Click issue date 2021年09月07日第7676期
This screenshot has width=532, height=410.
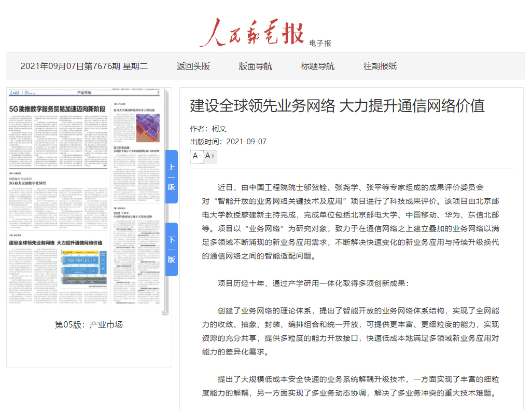[84, 66]
